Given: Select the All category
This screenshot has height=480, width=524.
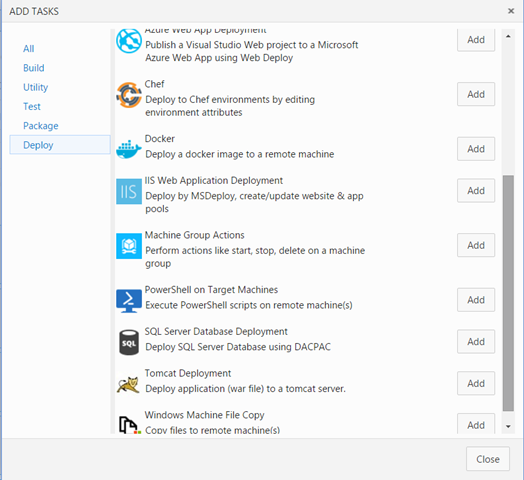Looking at the screenshot, I should click(x=28, y=49).
